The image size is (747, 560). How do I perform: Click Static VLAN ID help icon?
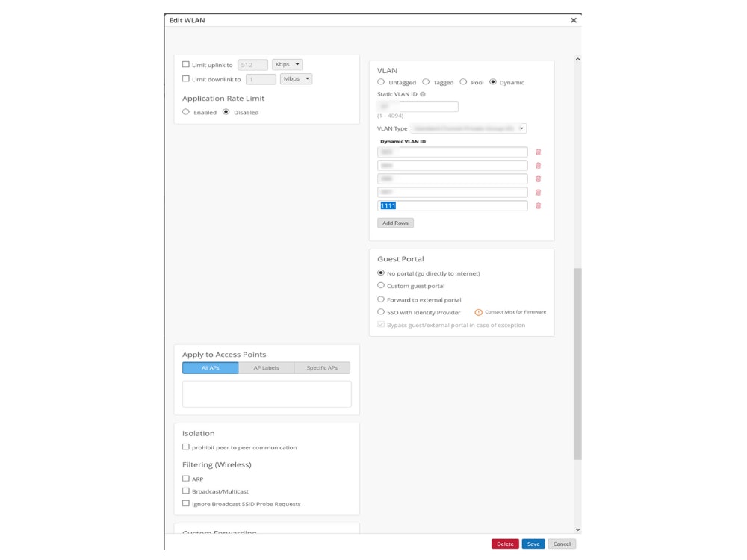pyautogui.click(x=423, y=94)
